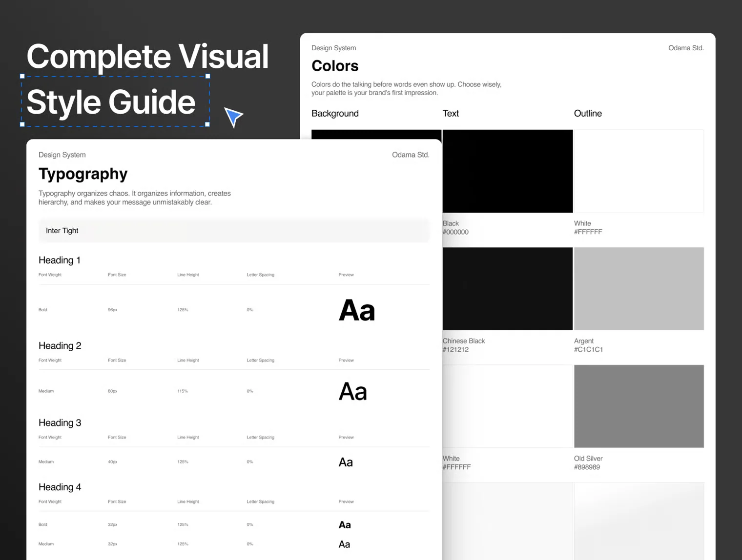
Task: Click the Colors description paragraph
Action: (x=407, y=88)
